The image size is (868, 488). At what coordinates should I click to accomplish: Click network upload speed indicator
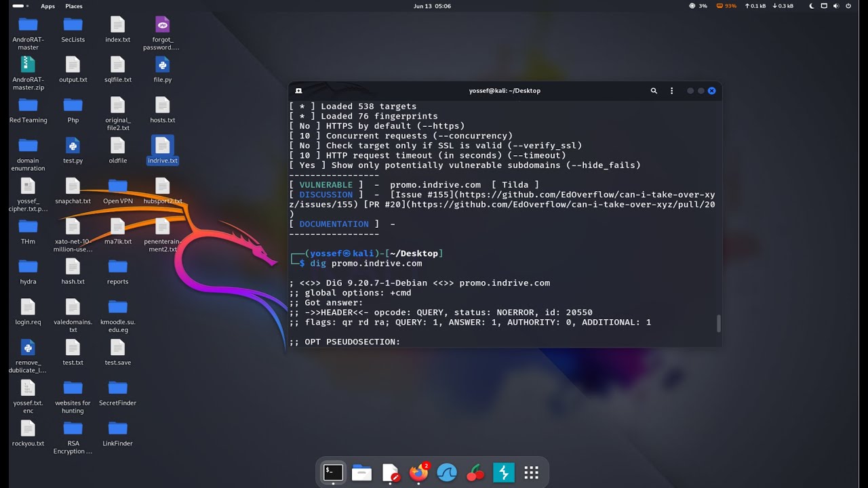(755, 6)
